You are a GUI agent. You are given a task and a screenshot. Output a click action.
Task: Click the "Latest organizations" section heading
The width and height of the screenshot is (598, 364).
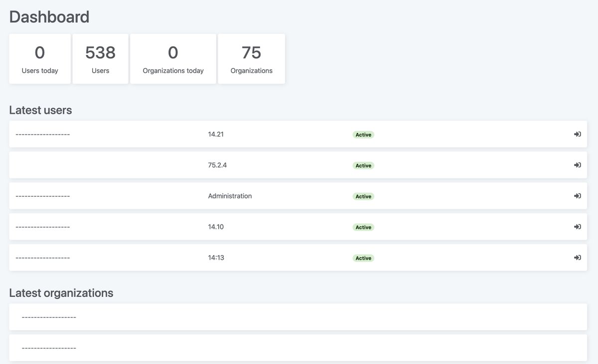[61, 293]
